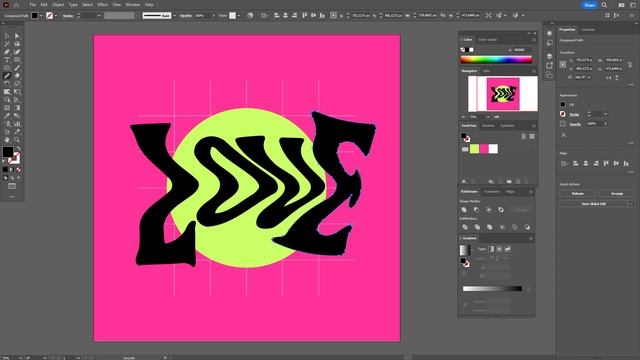Select the Gradient tool in toolbar
The image size is (640, 360).
click(x=17, y=108)
